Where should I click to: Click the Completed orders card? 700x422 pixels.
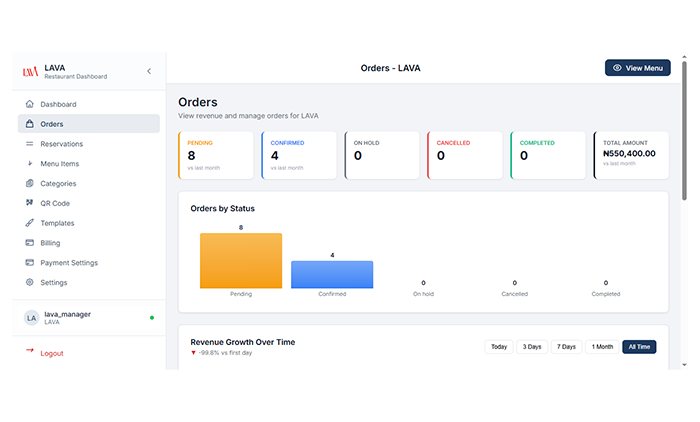[548, 155]
